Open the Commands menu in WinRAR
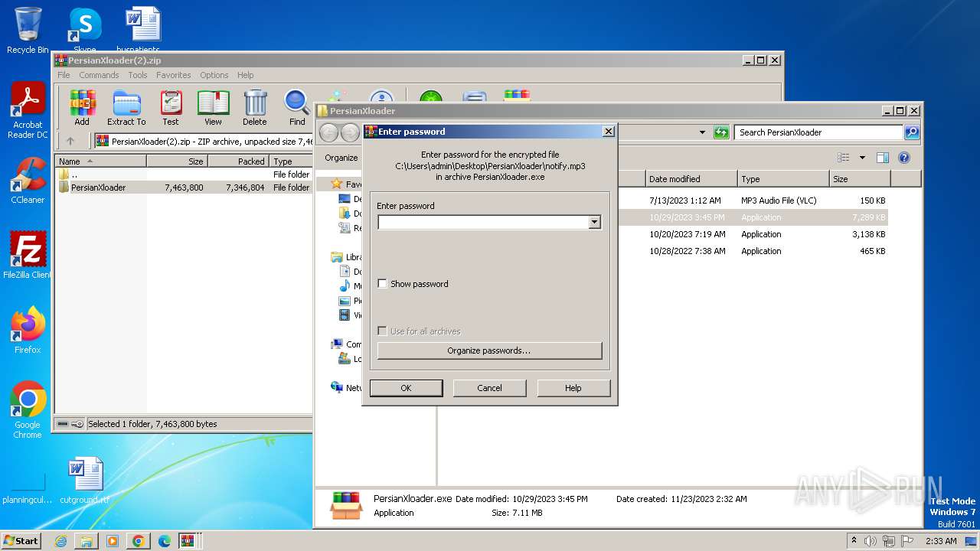 tap(99, 75)
